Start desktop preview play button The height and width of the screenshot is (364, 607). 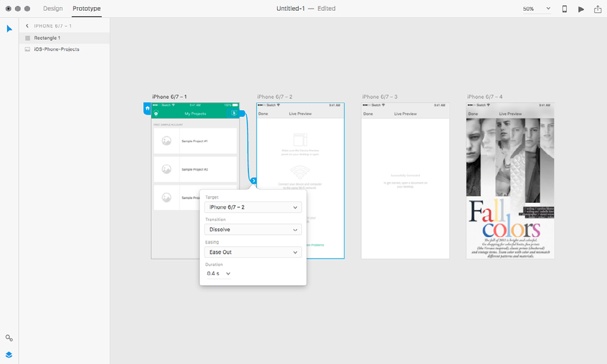[x=581, y=9]
